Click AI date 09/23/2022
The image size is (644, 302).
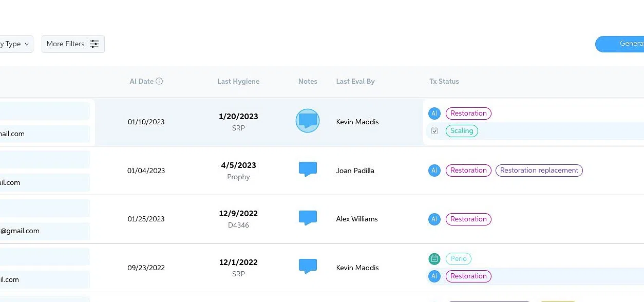[x=146, y=268]
